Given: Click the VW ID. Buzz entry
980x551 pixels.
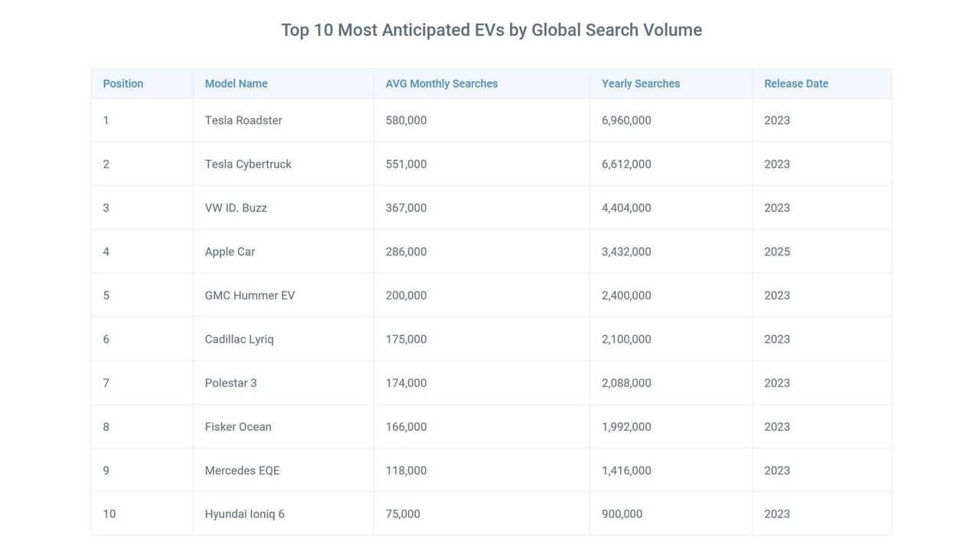Looking at the screenshot, I should [236, 207].
